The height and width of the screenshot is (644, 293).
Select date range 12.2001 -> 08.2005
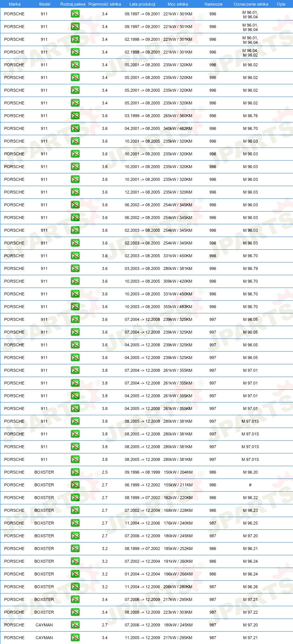click(142, 192)
